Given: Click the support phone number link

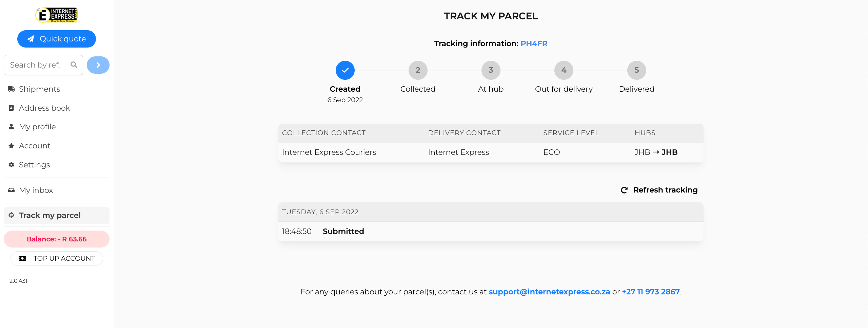Looking at the screenshot, I should (651, 292).
